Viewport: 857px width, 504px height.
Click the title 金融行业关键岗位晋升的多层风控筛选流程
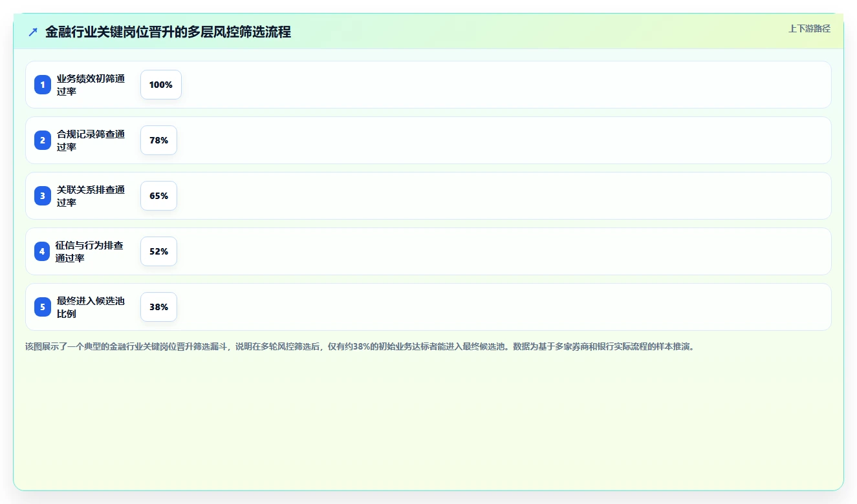pos(168,32)
